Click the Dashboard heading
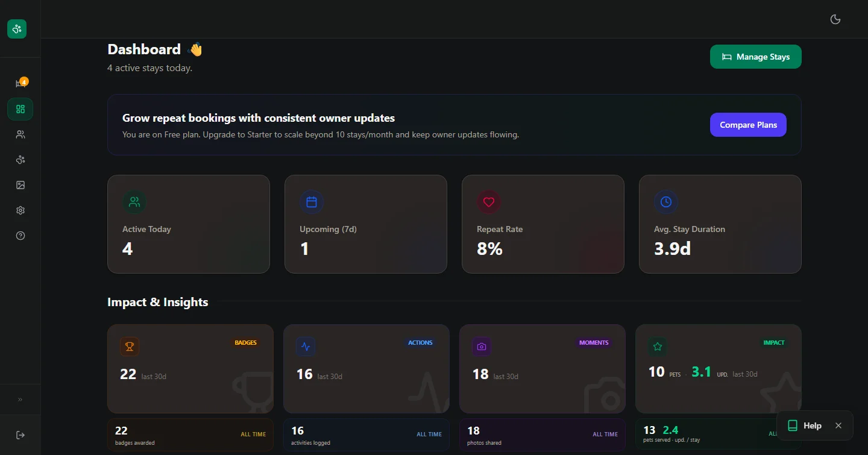This screenshot has height=455, width=868. pos(144,49)
